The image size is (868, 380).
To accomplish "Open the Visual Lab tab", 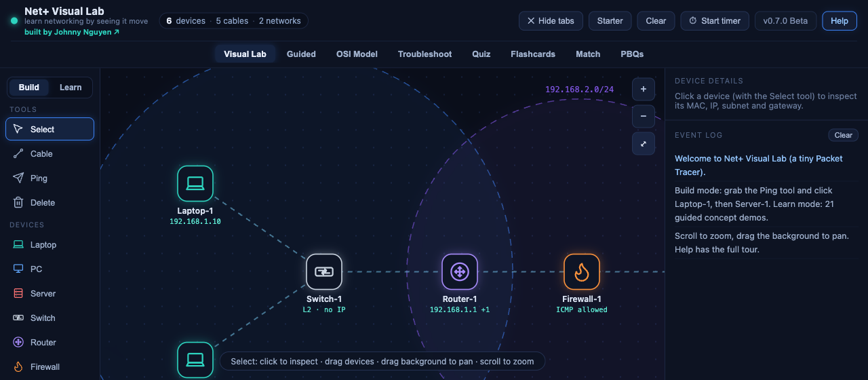I will coord(245,54).
